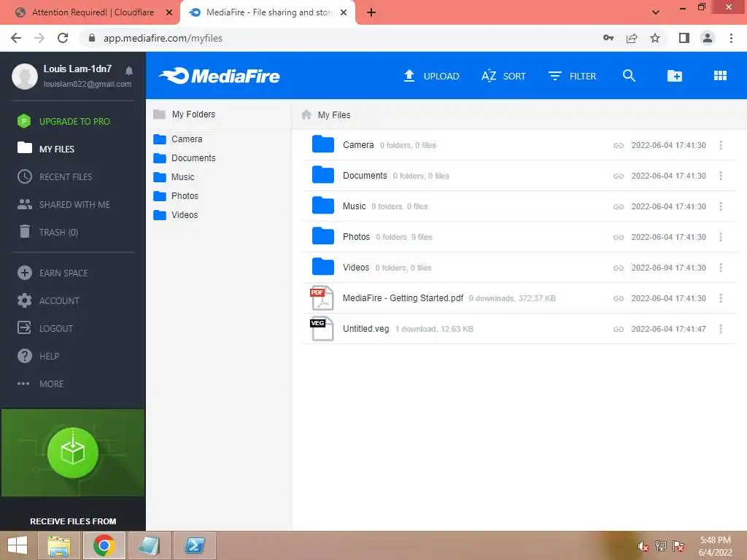Image resolution: width=747 pixels, height=560 pixels.
Task: Open the Filter options
Action: (572, 76)
